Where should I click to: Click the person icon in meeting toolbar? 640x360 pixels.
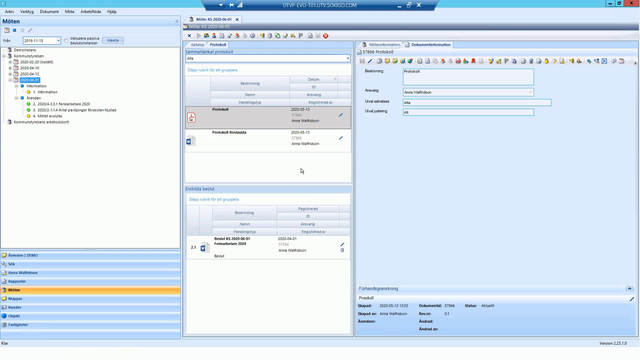(x=214, y=36)
